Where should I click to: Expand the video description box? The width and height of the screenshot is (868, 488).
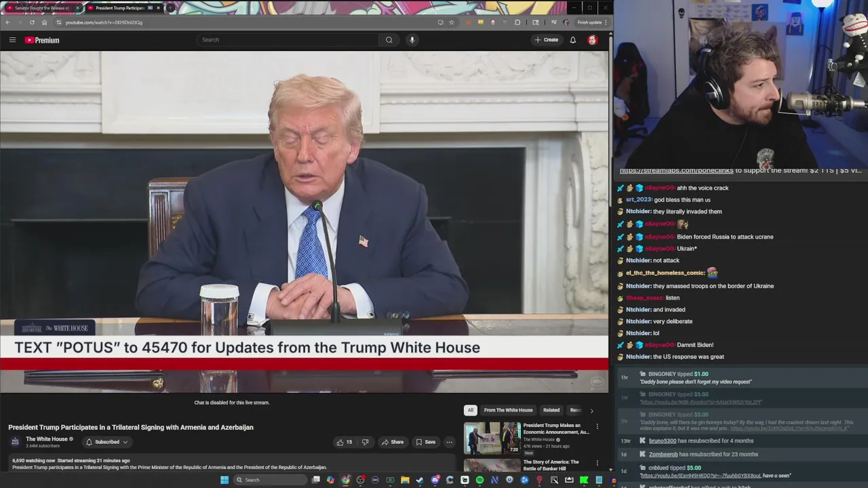coord(231,464)
